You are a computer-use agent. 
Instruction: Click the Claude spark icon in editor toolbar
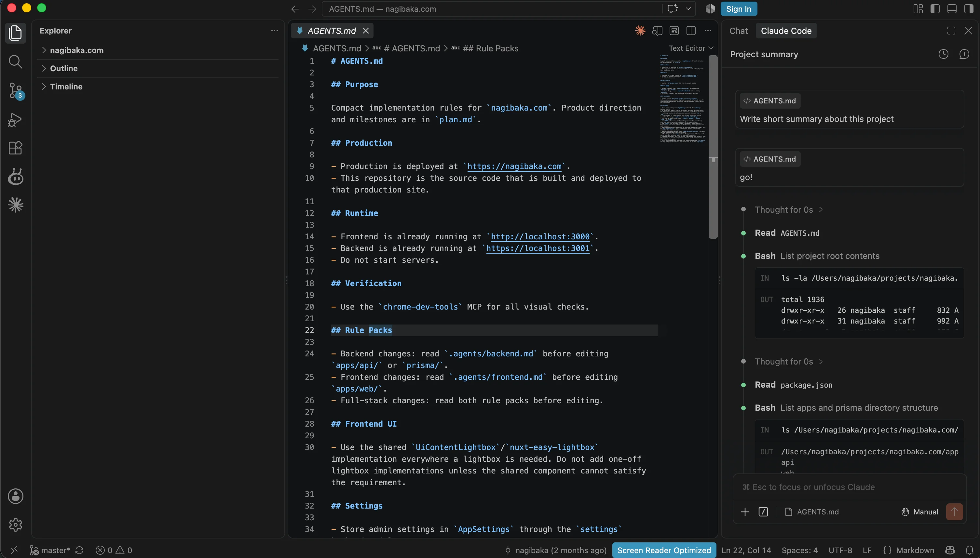640,31
